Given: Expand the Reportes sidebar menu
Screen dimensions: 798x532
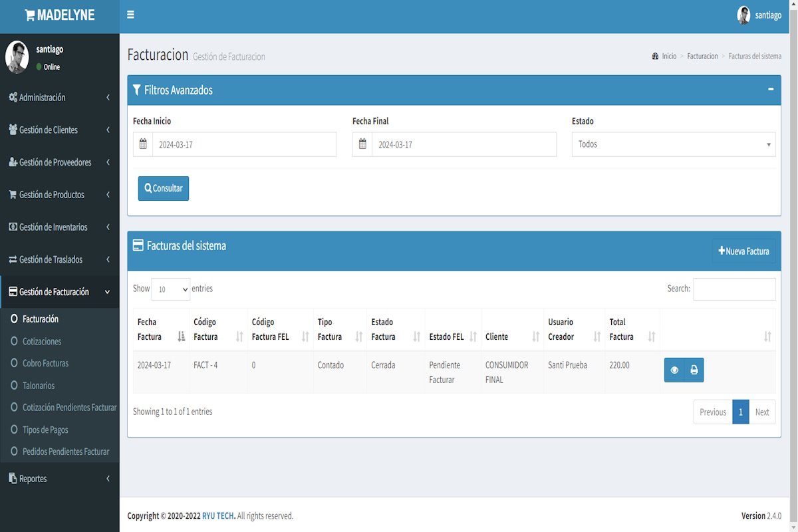Looking at the screenshot, I should coord(59,479).
